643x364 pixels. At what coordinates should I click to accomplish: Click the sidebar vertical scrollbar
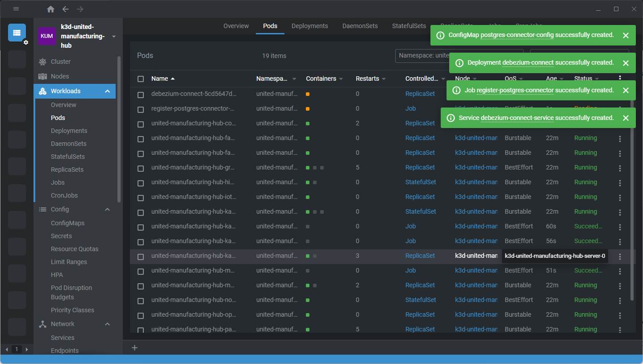tap(119, 129)
